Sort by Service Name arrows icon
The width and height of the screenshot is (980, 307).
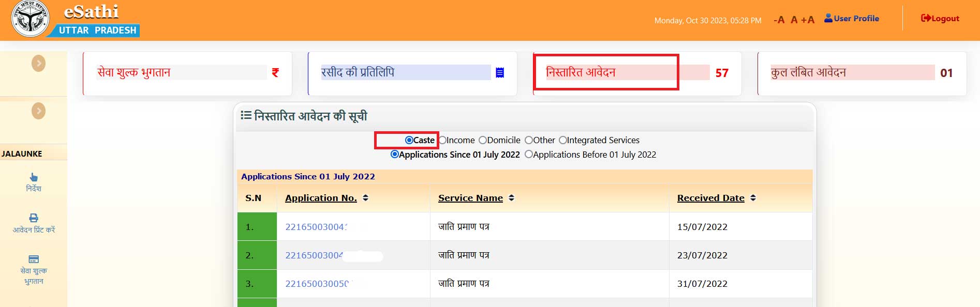(511, 198)
